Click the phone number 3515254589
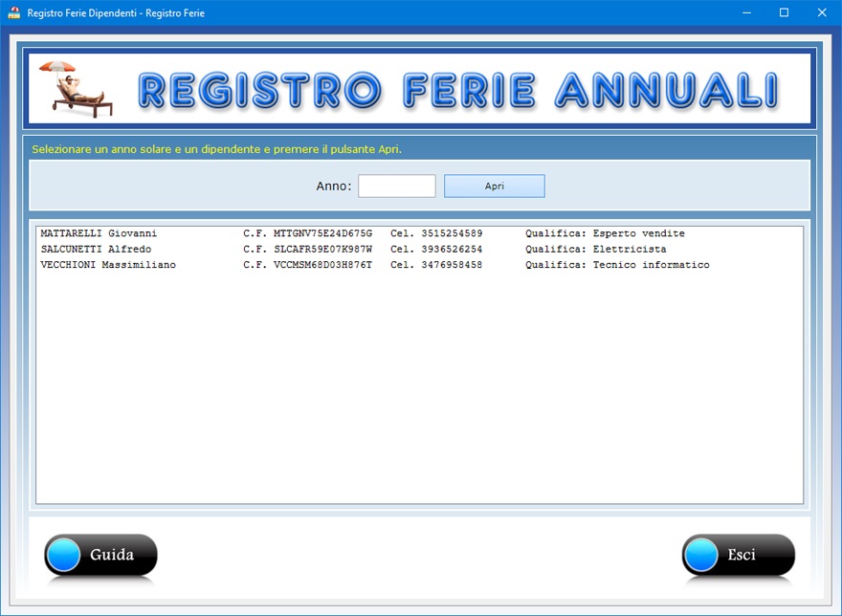 452,233
